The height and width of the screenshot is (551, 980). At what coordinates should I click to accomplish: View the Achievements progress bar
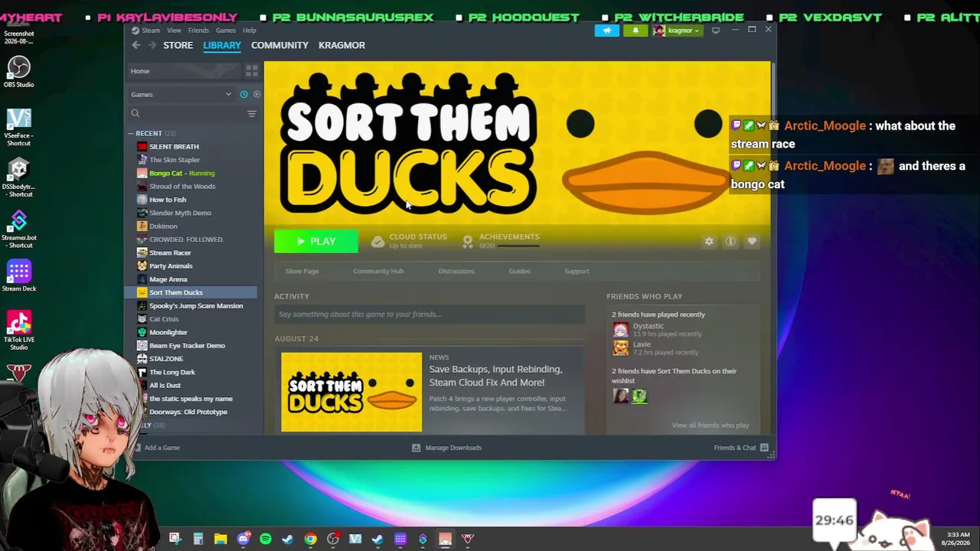(519, 246)
